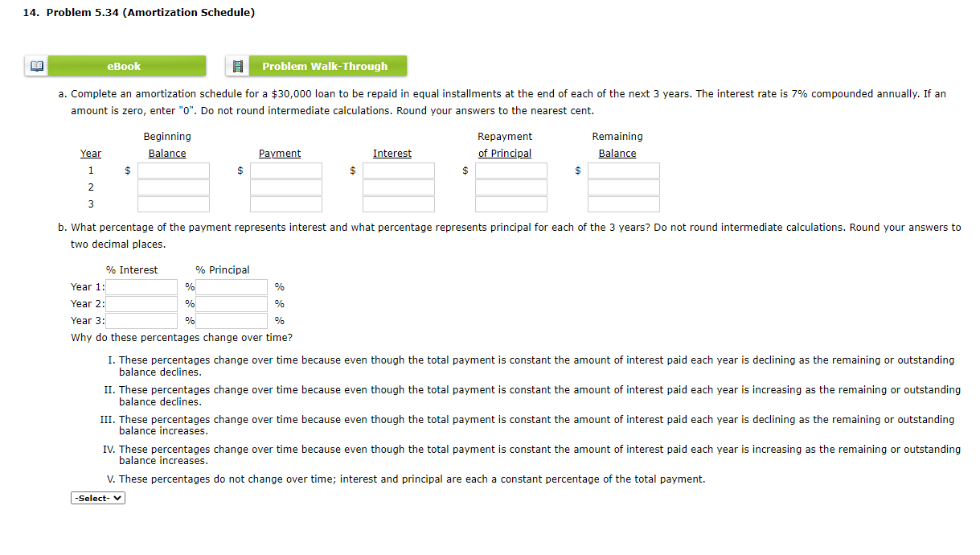
Task: Click Year 1 Beginning Balance field
Action: [173, 170]
